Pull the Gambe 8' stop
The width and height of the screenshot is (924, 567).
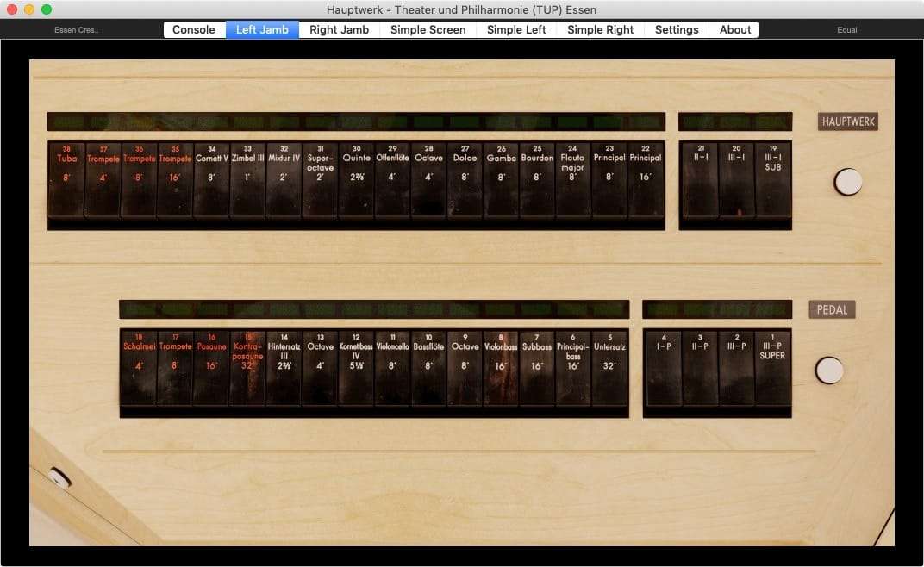501,180
